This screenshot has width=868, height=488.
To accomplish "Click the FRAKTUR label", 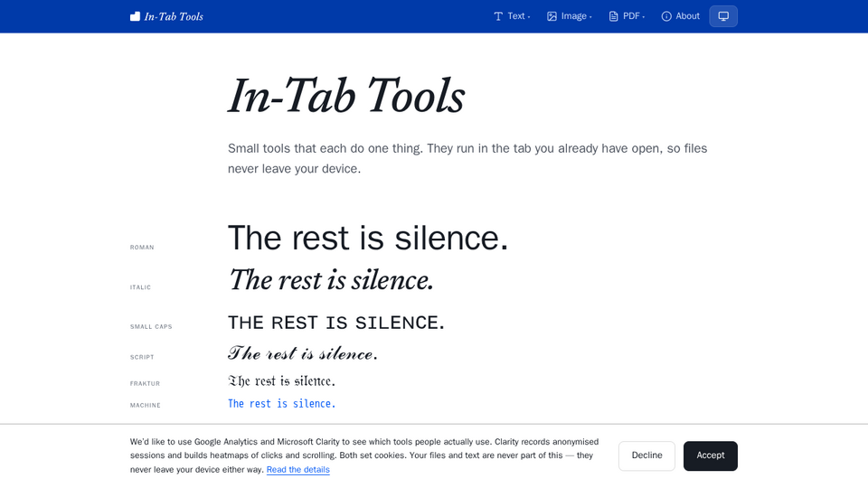I will pyautogui.click(x=145, y=383).
